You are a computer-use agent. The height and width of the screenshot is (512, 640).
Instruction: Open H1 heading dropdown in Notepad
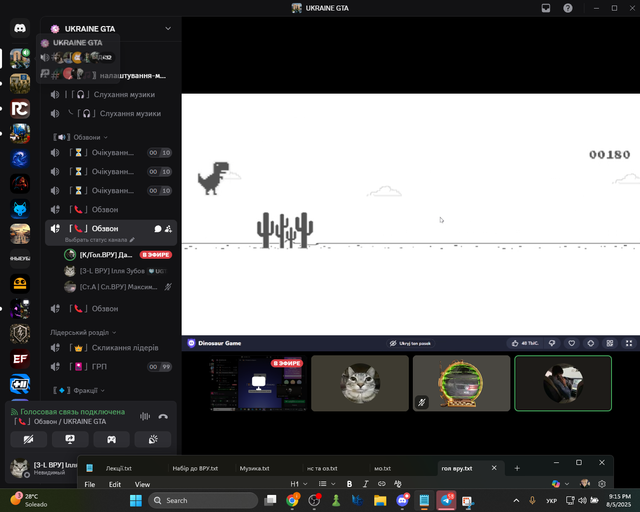coord(299,484)
